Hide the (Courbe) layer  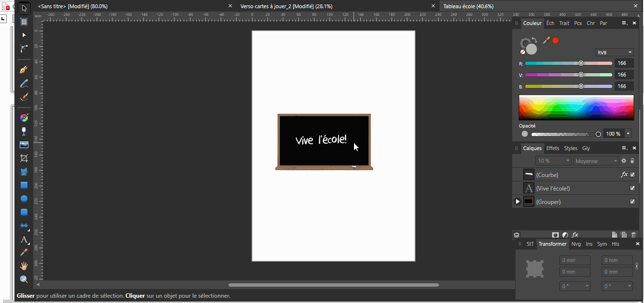632,175
